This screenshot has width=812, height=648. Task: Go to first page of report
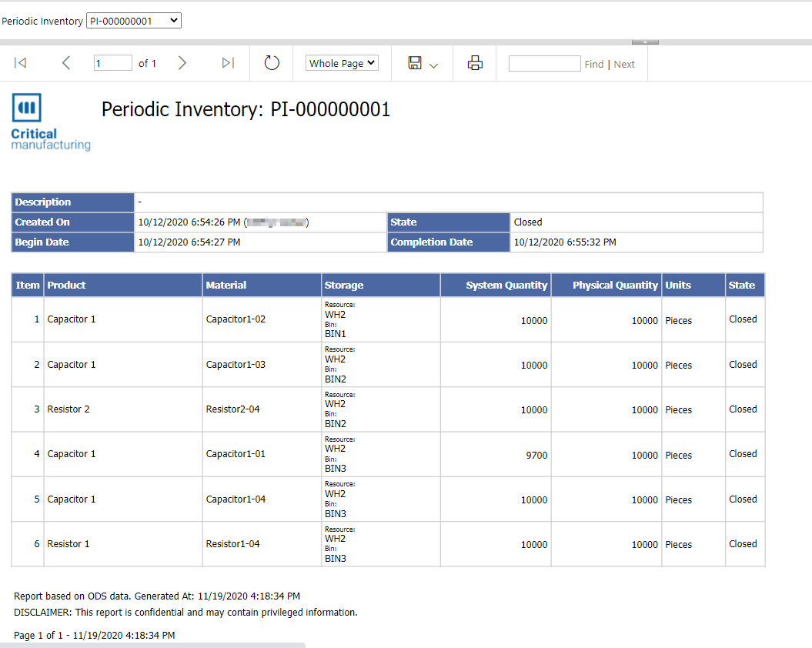click(x=21, y=63)
